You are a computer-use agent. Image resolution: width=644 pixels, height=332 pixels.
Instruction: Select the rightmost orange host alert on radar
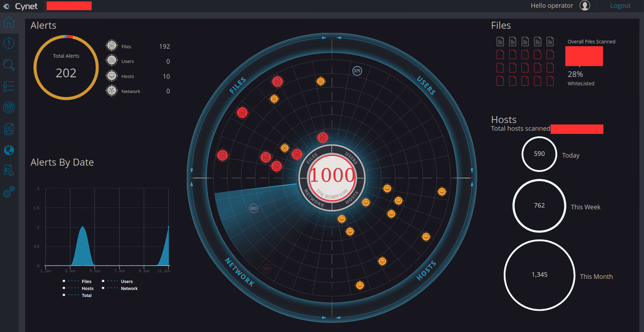click(442, 191)
